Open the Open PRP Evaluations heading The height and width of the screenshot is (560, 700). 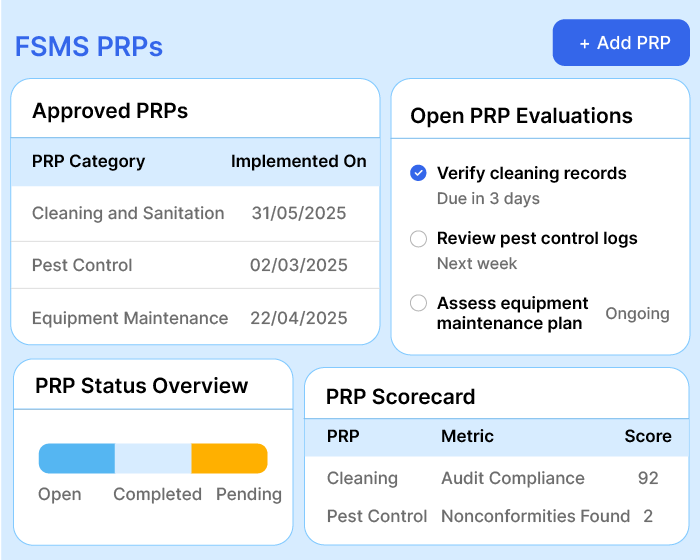(521, 116)
